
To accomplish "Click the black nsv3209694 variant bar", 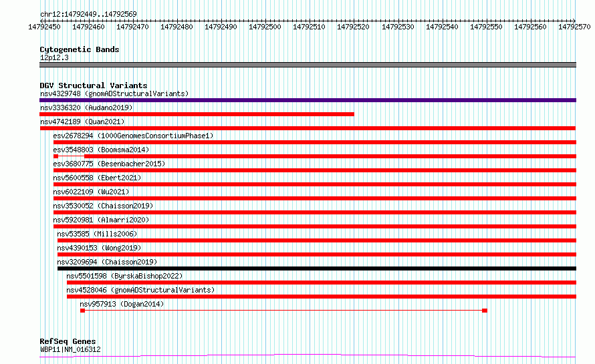I will click(x=317, y=268).
